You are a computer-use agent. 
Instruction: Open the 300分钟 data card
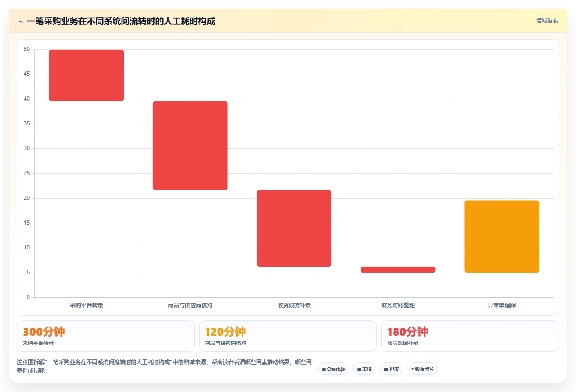tap(106, 336)
